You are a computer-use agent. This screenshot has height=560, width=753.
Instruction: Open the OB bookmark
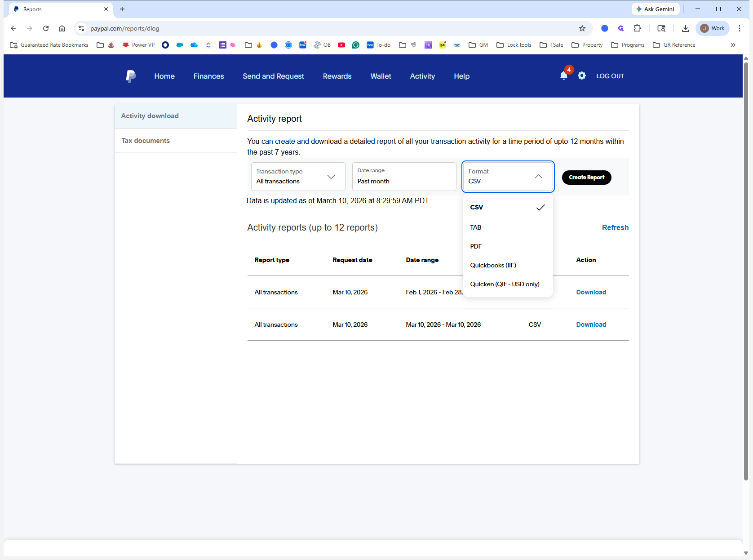tap(322, 45)
